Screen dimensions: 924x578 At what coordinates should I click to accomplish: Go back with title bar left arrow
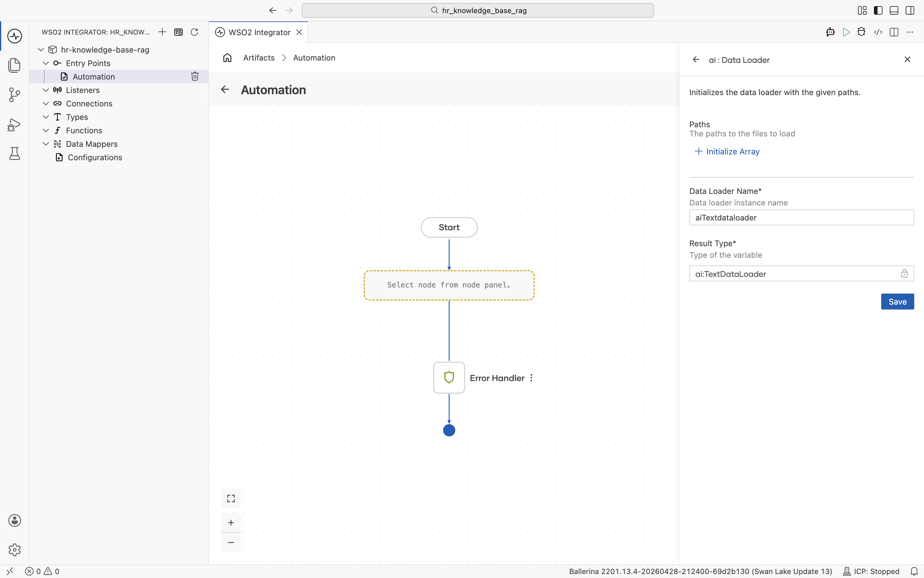pos(273,10)
